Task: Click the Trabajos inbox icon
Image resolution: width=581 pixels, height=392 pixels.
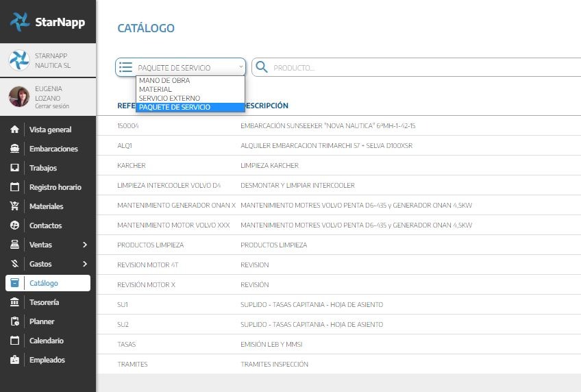Action: click(x=14, y=168)
